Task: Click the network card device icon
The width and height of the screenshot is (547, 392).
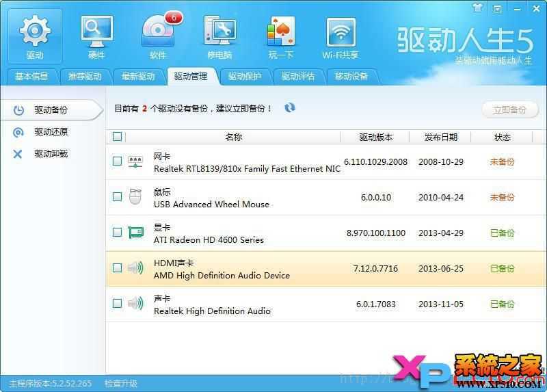Action: [x=135, y=161]
